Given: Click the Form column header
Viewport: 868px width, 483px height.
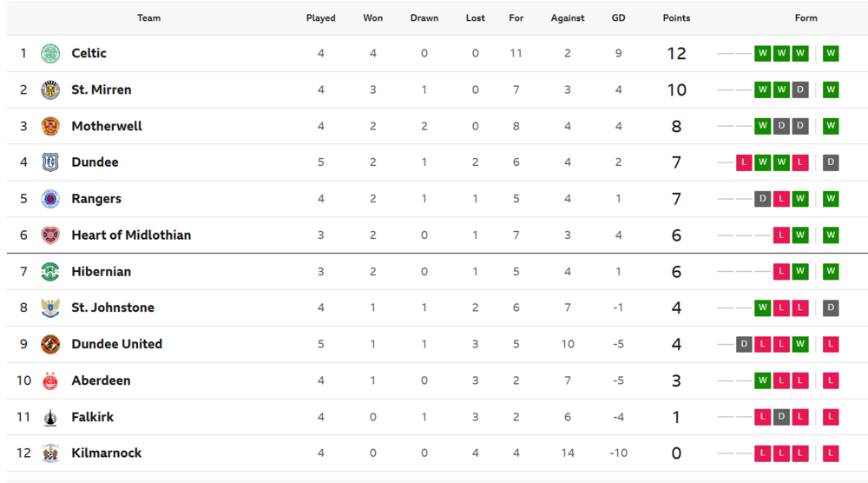Looking at the screenshot, I should tap(806, 17).
